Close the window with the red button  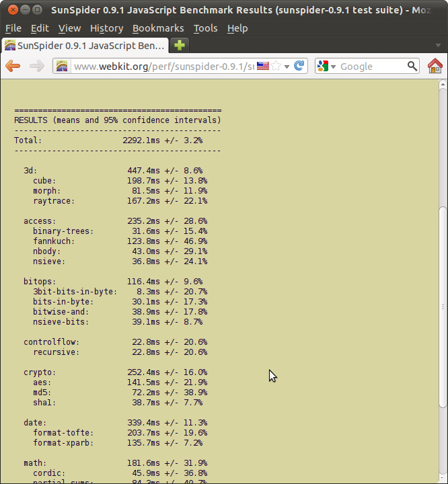[x=13, y=10]
